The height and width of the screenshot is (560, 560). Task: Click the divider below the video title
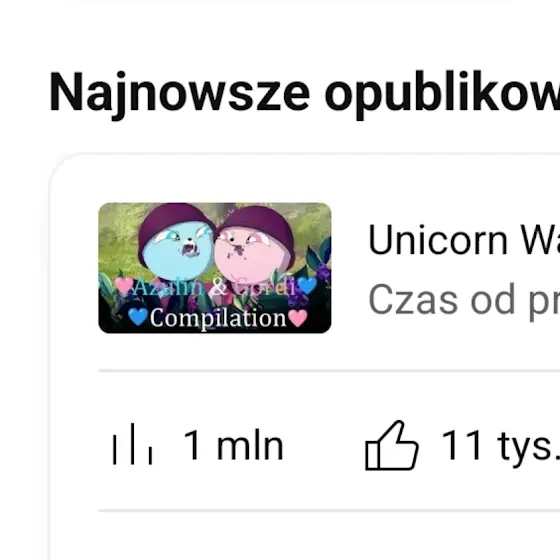329,371
